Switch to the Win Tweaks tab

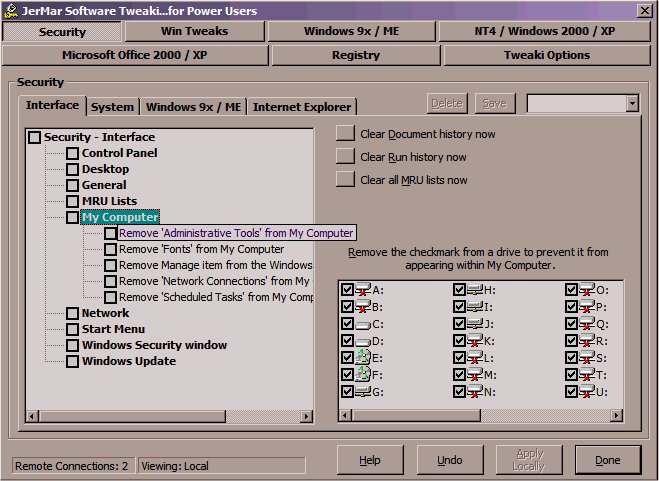[195, 31]
